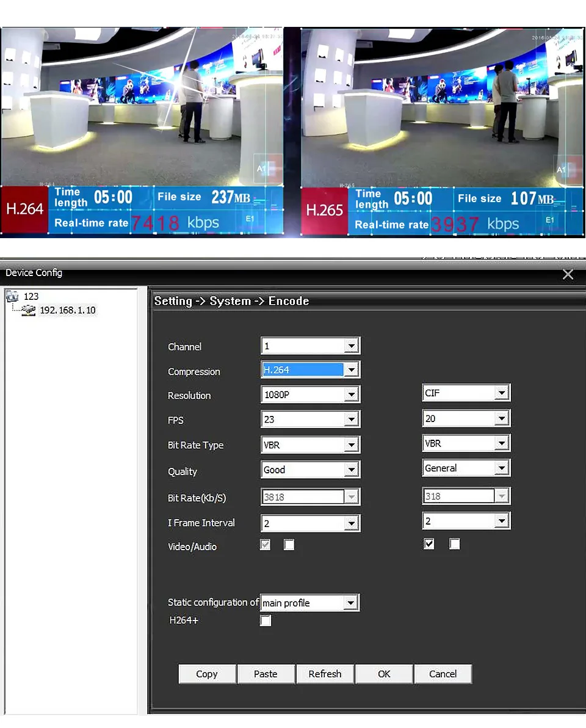Toggle the sub stream Audio checkbox
Image resolution: width=586 pixels, height=728 pixels.
pyautogui.click(x=455, y=544)
